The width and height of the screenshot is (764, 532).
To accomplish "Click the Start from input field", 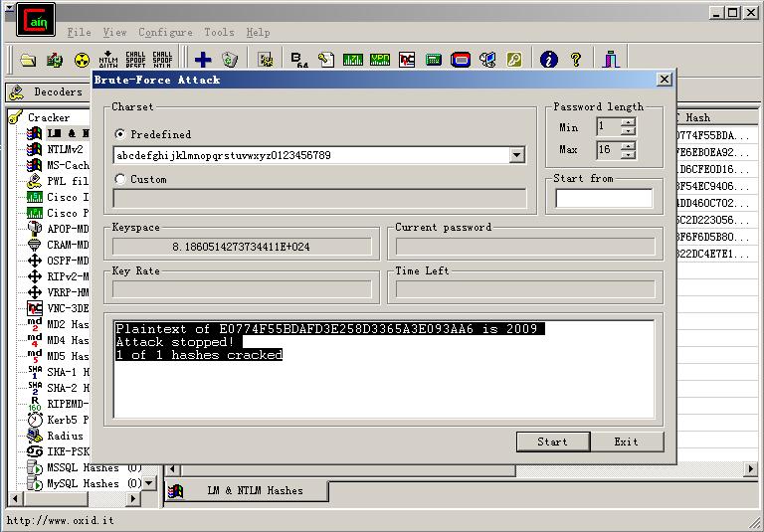I will [x=604, y=198].
